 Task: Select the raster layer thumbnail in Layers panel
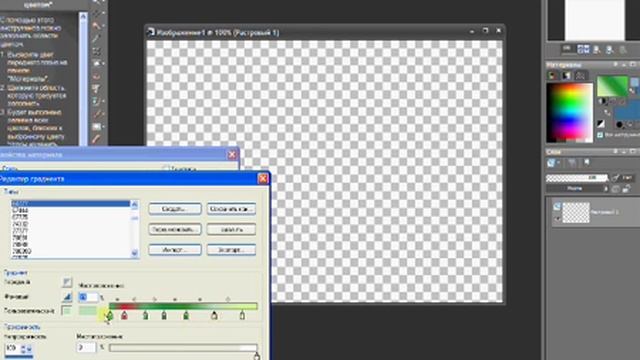pos(576,213)
